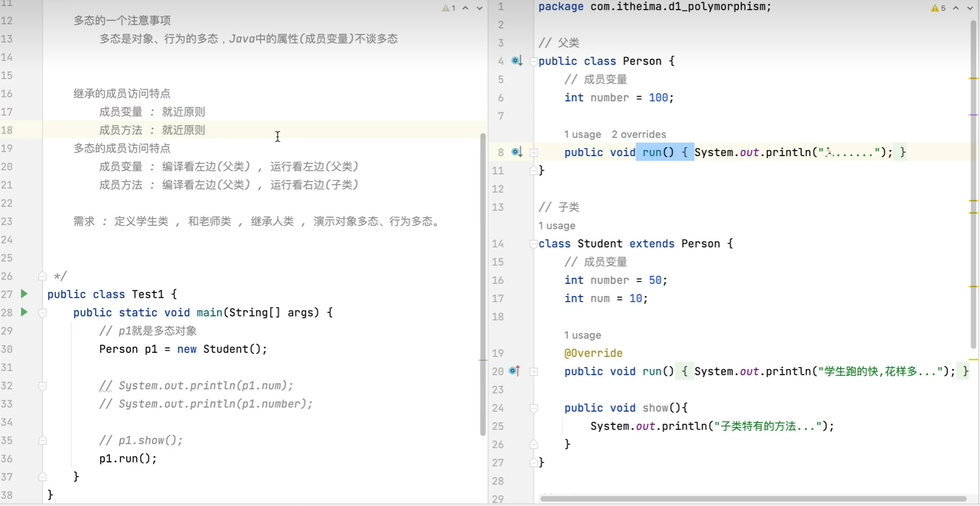
Task: Collapse Student class at line 14
Action: coord(533,244)
